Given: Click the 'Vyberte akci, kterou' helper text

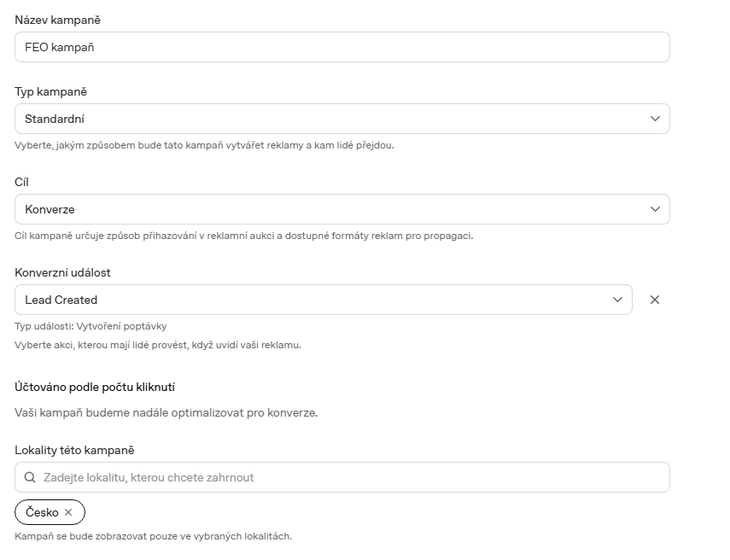Looking at the screenshot, I should click(158, 345).
